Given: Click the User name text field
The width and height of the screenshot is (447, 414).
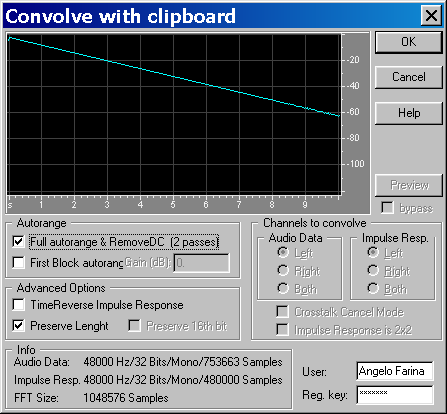Looking at the screenshot, I should point(395,371).
